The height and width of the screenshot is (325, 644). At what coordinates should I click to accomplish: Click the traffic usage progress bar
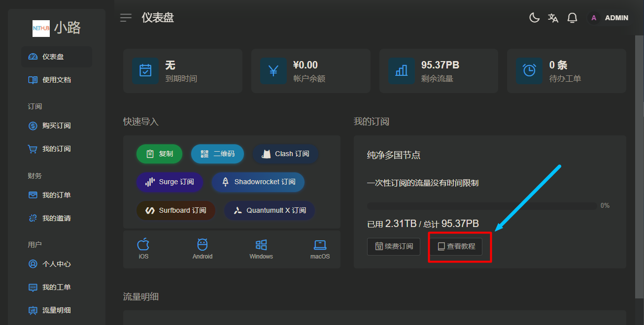click(x=481, y=206)
